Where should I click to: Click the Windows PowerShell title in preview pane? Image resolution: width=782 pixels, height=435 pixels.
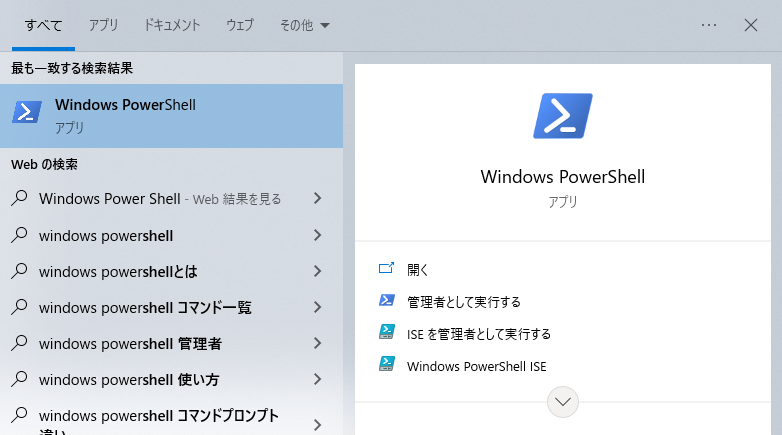(563, 177)
